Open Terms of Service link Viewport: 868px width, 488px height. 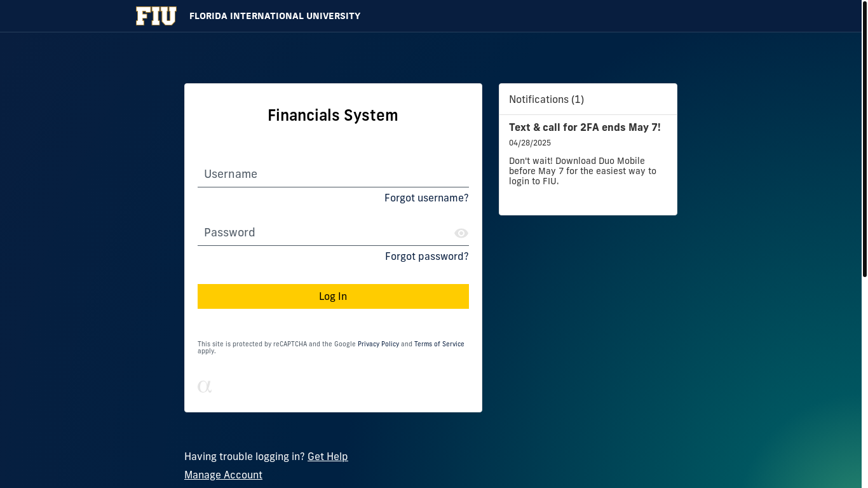coord(439,344)
